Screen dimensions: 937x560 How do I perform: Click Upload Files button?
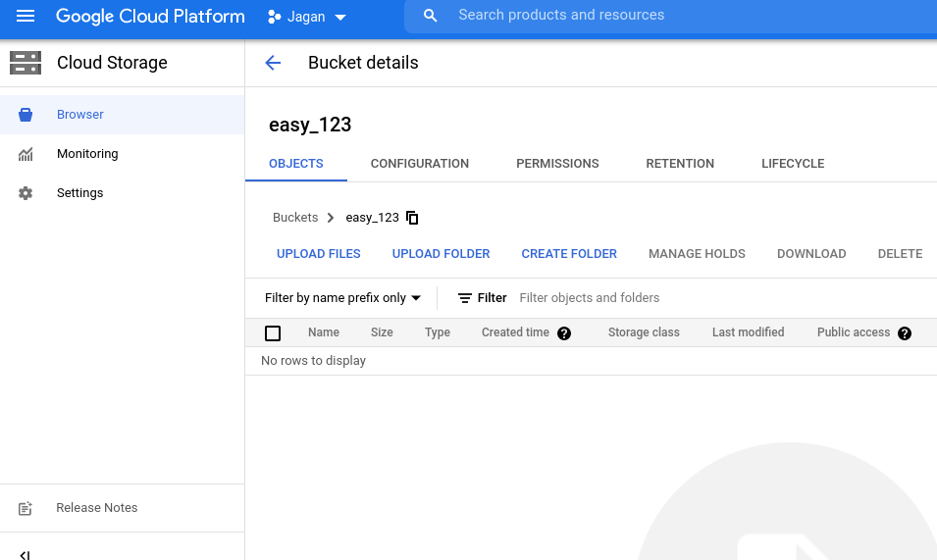[x=319, y=254]
